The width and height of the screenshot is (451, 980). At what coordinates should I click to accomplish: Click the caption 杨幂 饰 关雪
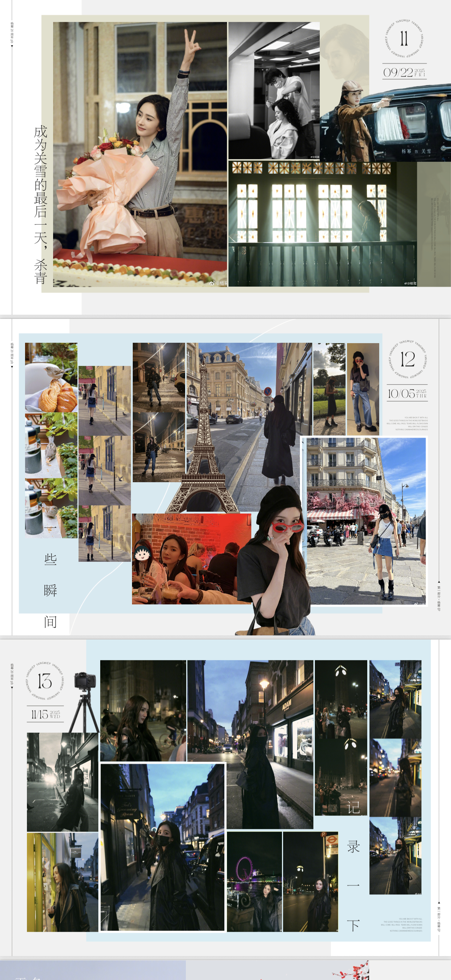[415, 151]
